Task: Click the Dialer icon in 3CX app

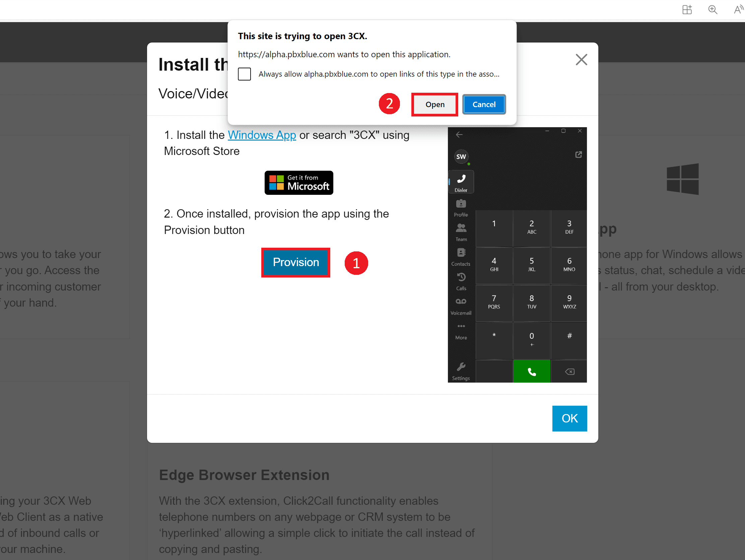Action: point(461,182)
